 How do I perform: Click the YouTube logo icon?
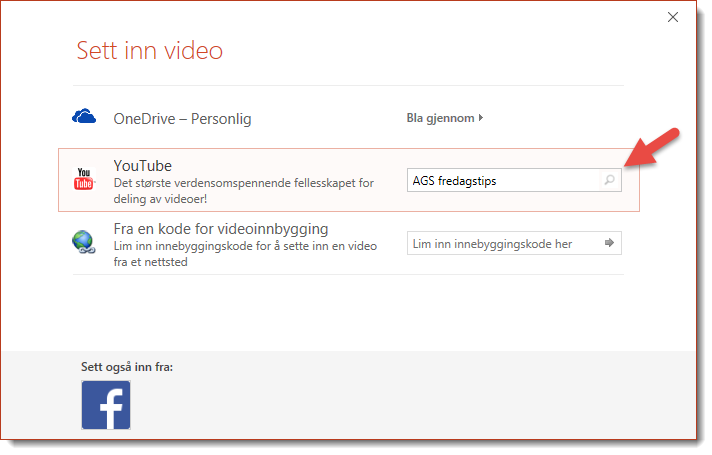pos(84,180)
